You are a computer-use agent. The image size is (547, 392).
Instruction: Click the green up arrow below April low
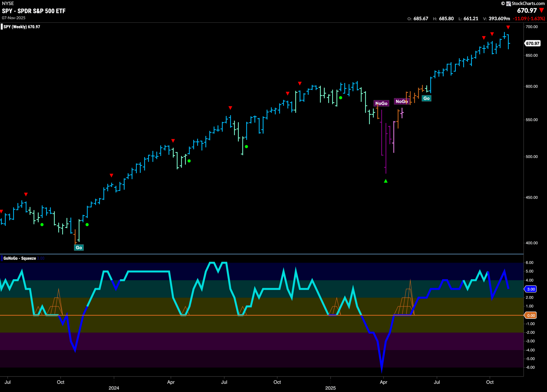pos(386,181)
